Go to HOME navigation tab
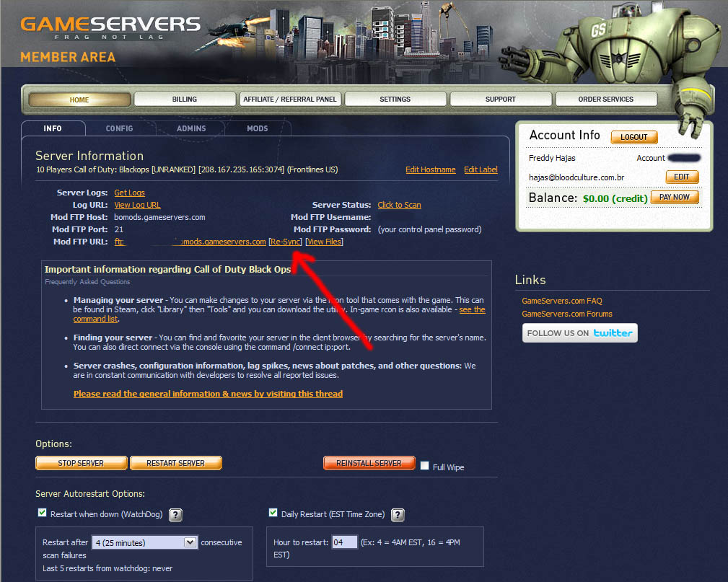 (x=79, y=100)
